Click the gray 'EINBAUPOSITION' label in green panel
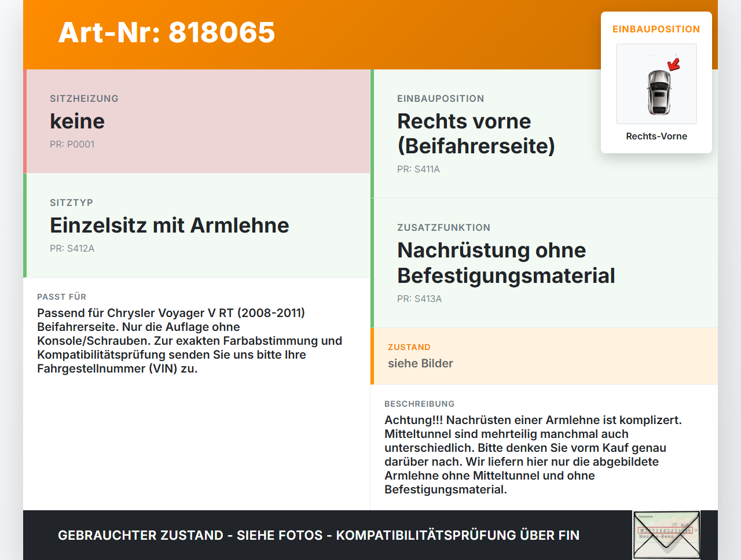Image resolution: width=741 pixels, height=560 pixels. [x=441, y=98]
